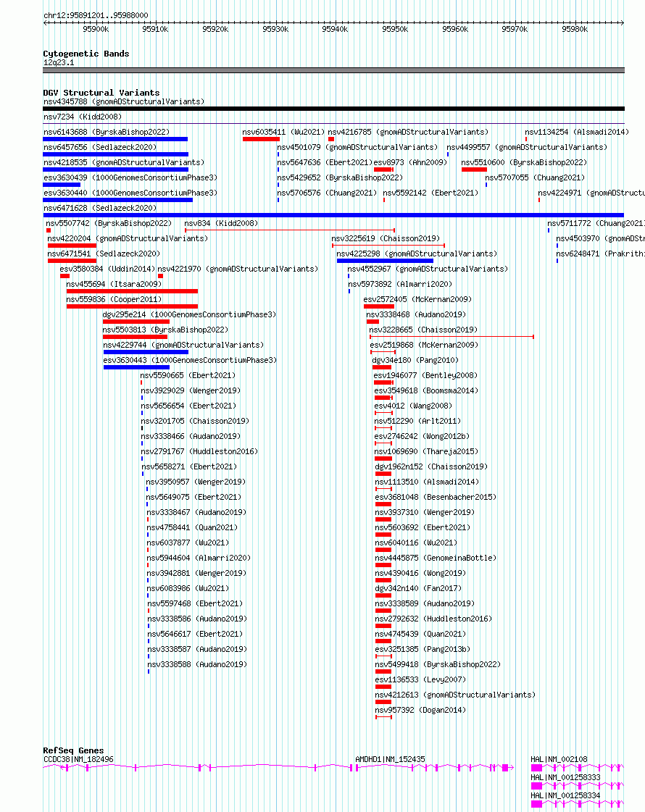Open nsv4758441 (Quan2021) variant

pyautogui.click(x=192, y=527)
